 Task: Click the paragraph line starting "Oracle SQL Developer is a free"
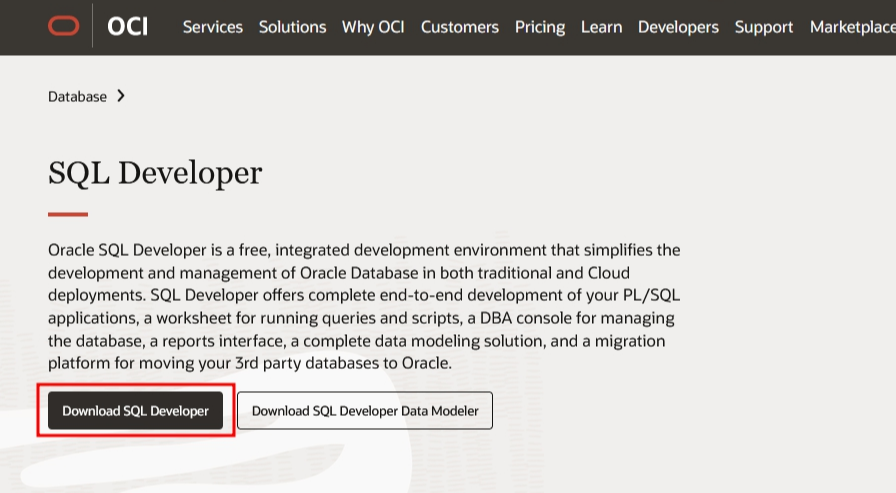tap(364, 250)
